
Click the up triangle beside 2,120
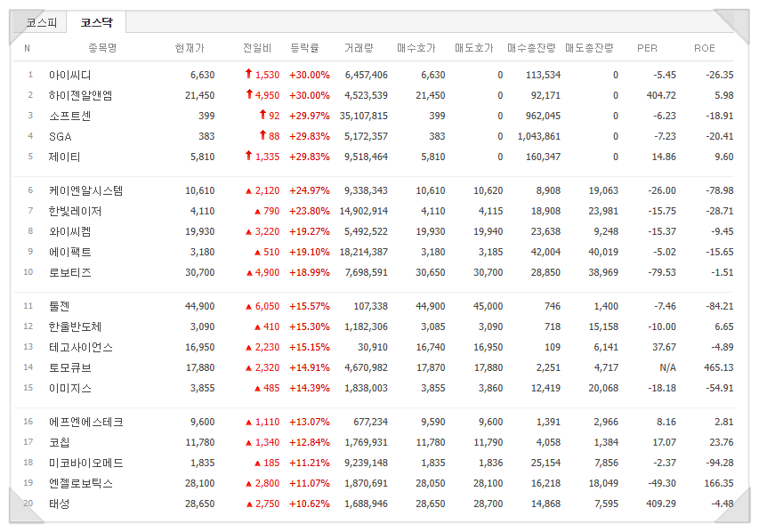pos(249,191)
